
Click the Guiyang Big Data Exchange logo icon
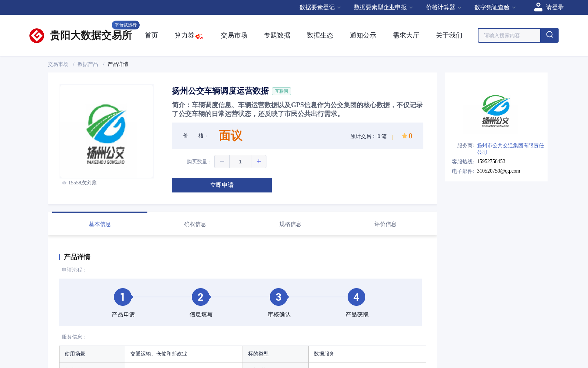click(x=37, y=36)
